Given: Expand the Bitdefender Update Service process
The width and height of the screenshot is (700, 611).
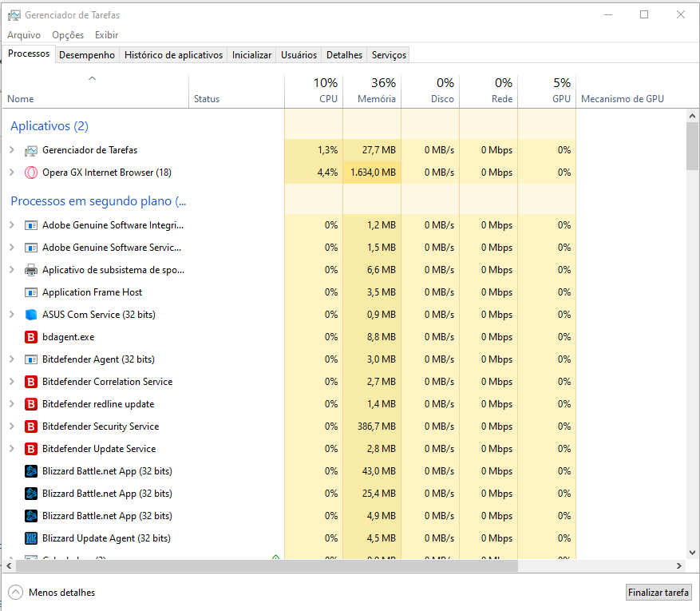Looking at the screenshot, I should [12, 448].
